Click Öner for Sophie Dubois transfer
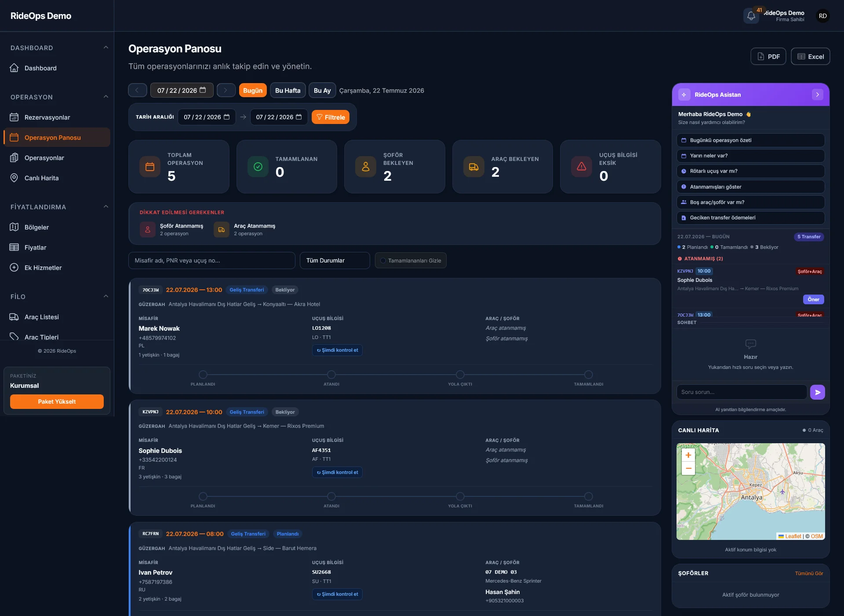This screenshot has height=616, width=844. [813, 299]
